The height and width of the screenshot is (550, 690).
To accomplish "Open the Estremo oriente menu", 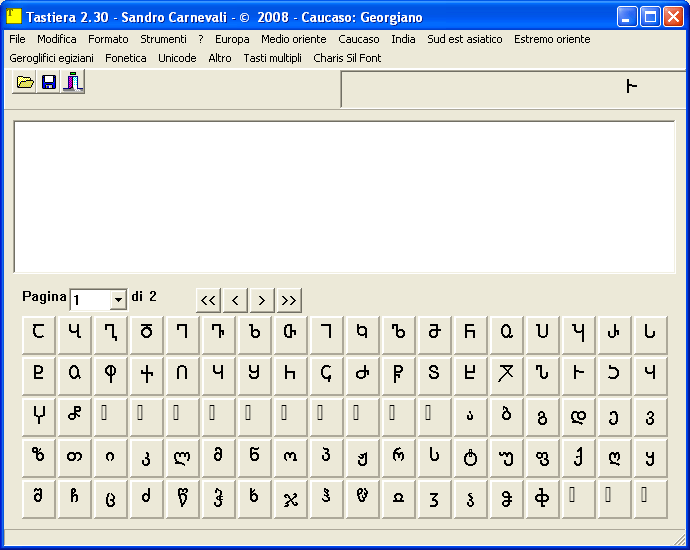I will pos(552,39).
